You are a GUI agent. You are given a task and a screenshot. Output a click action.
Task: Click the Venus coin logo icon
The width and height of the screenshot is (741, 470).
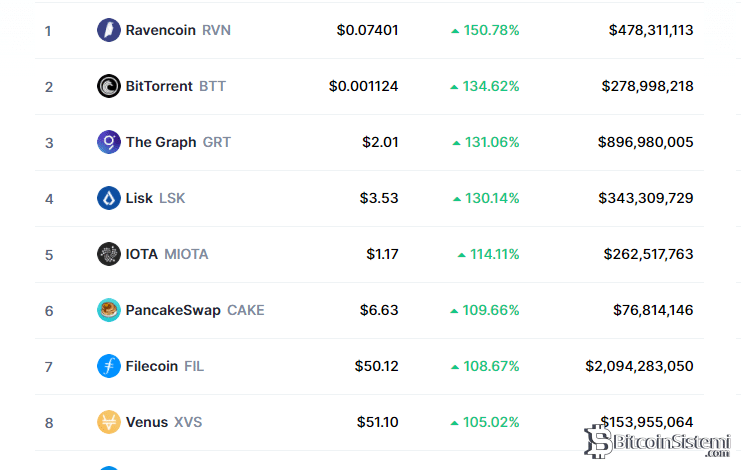pos(108,422)
